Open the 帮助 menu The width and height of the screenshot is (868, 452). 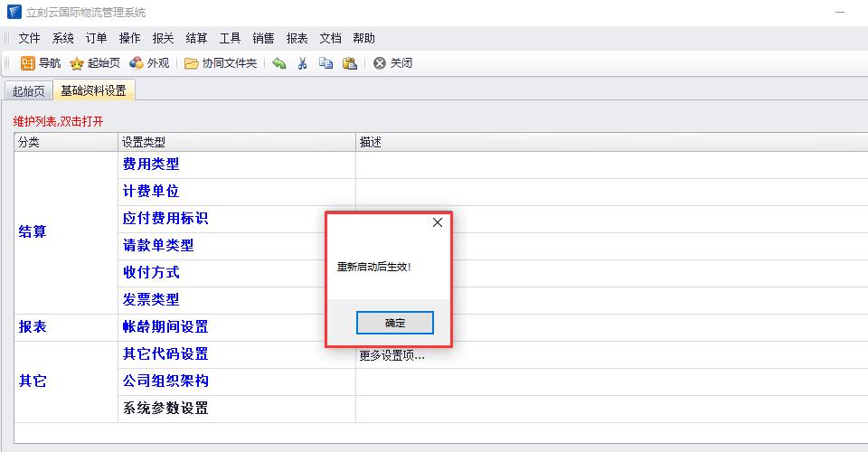363,38
